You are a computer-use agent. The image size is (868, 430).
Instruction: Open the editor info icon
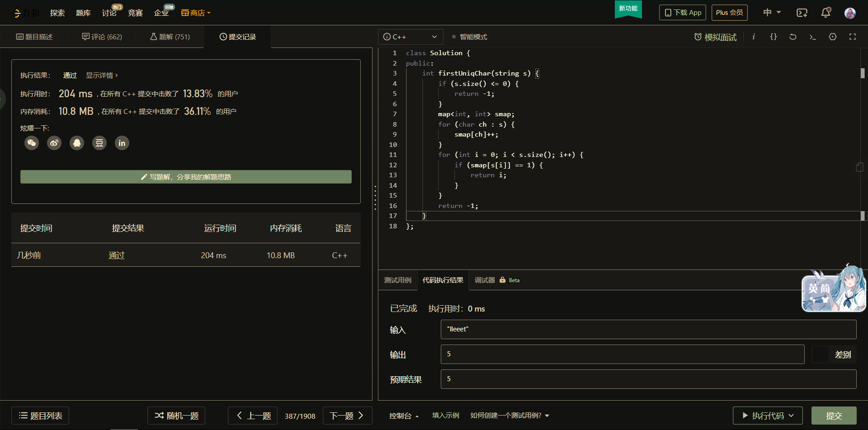click(x=754, y=37)
